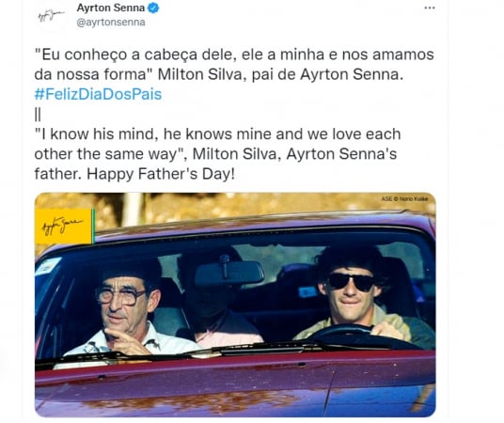Click the rearview mirror in the photo
This screenshot has height=423, width=504.
tap(229, 273)
